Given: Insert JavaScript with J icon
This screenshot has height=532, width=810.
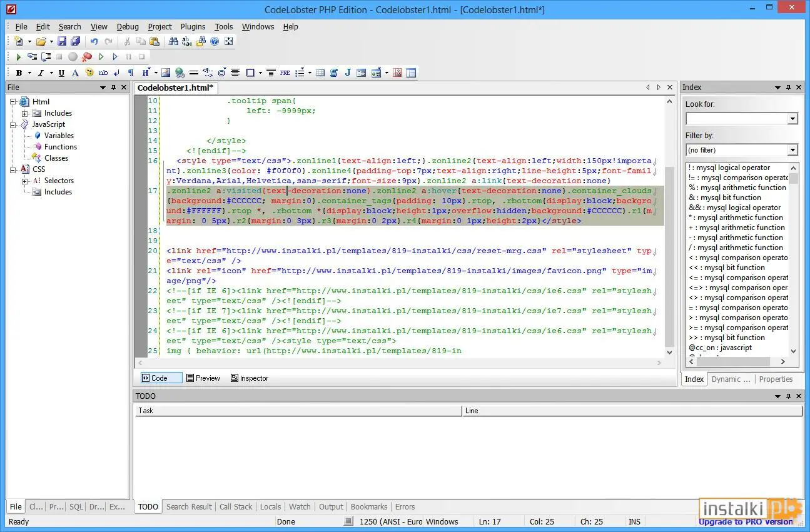Looking at the screenshot, I should point(348,73).
